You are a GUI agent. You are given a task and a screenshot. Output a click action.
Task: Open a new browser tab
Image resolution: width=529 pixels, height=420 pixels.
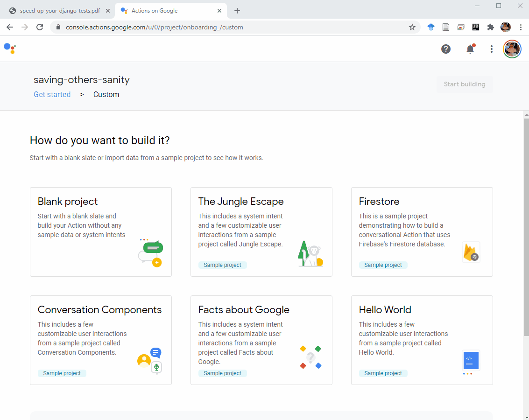coord(237,11)
